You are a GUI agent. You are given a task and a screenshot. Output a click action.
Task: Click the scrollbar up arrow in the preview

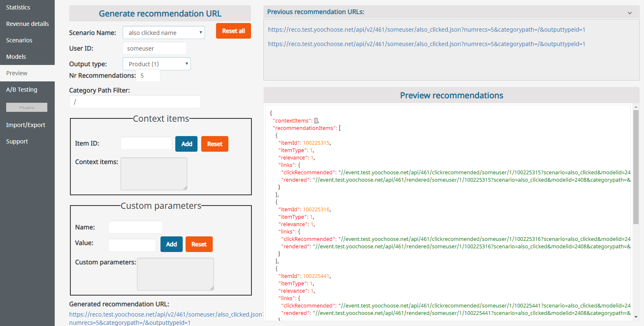[636, 107]
